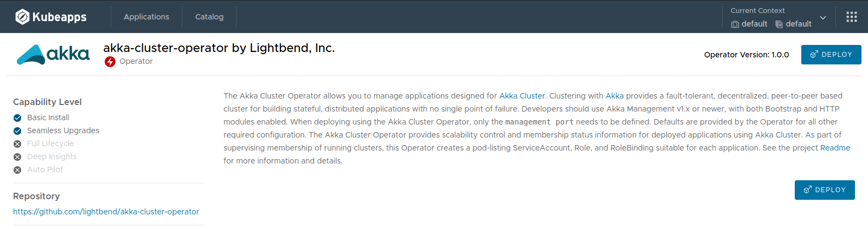Open the Catalog tab

[209, 17]
